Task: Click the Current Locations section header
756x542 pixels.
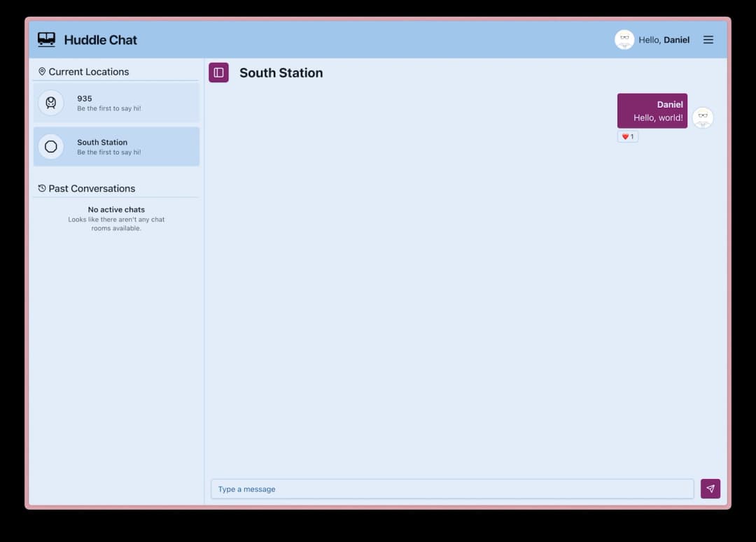Action: click(84, 72)
